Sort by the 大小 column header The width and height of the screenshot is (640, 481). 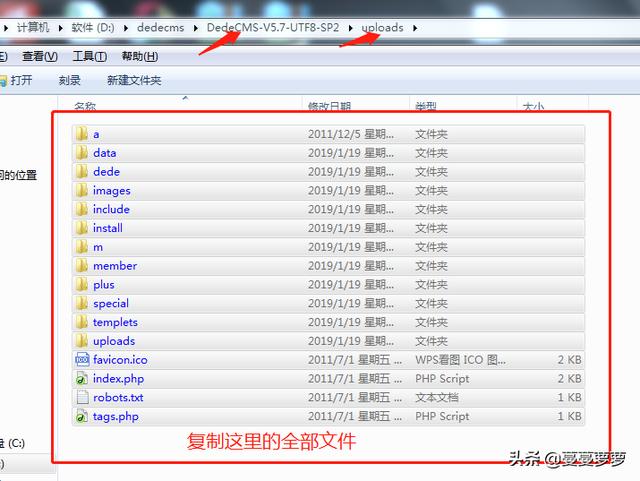[x=533, y=107]
